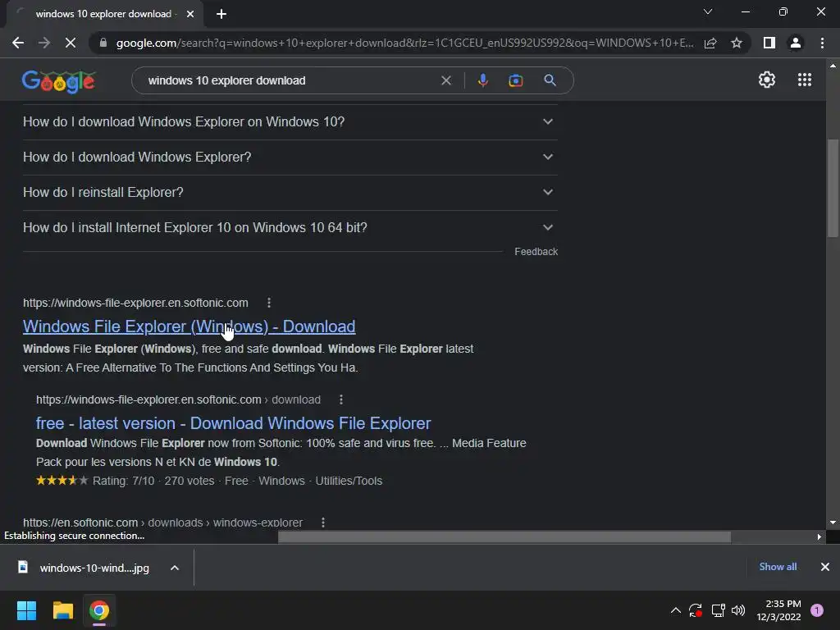Send Feedback on the questions box
The width and height of the screenshot is (840, 630).
[x=536, y=252]
